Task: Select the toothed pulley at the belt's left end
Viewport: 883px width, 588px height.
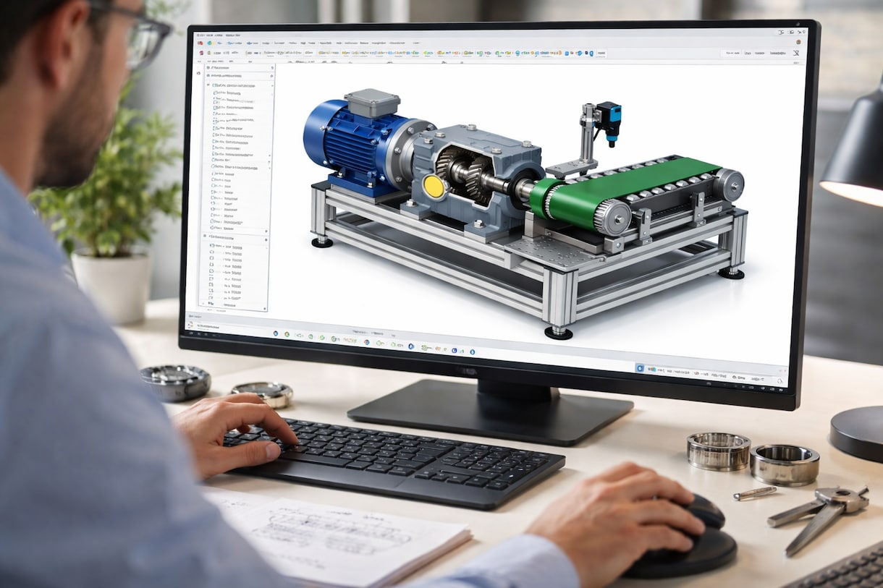Action: pos(612,217)
